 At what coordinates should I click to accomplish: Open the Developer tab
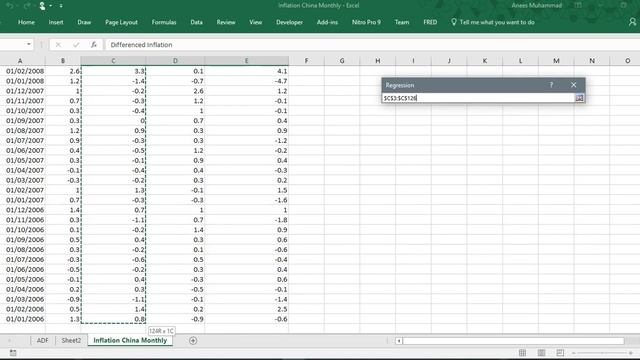click(x=289, y=22)
